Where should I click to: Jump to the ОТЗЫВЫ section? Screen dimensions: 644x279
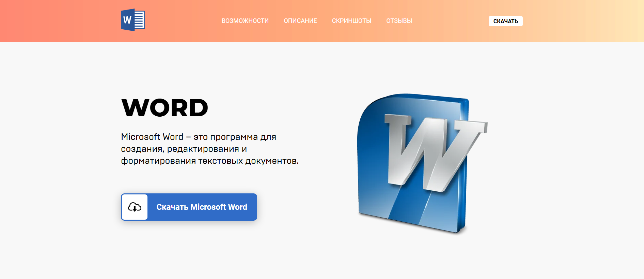click(x=399, y=21)
